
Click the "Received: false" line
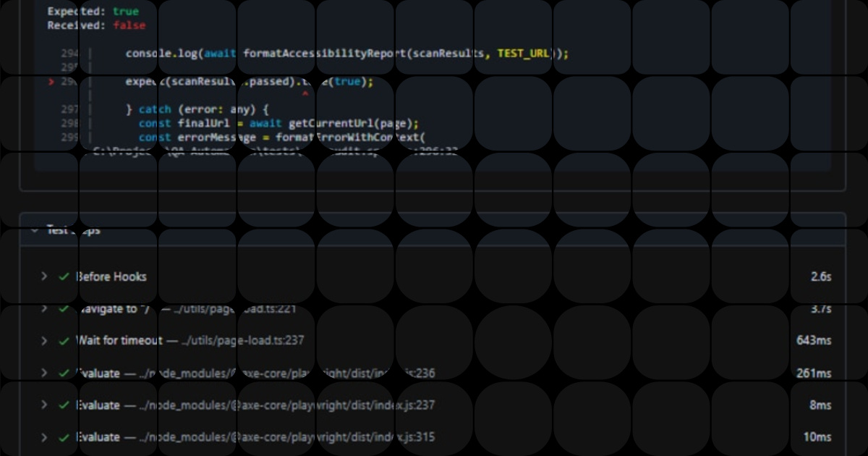96,25
